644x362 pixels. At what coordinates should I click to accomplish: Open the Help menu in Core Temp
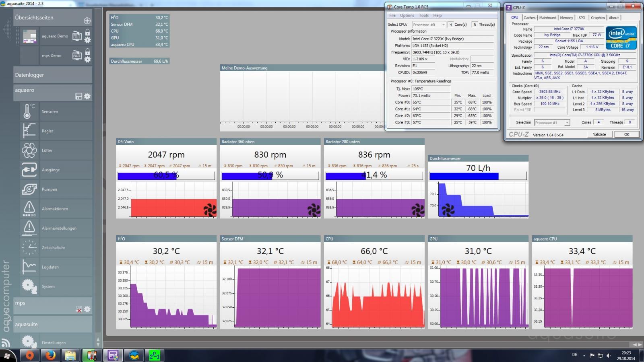[x=438, y=15]
